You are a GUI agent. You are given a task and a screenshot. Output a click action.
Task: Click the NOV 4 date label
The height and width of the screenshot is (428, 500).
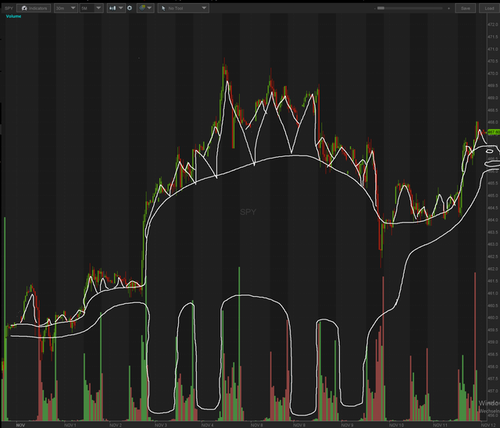point(208,425)
